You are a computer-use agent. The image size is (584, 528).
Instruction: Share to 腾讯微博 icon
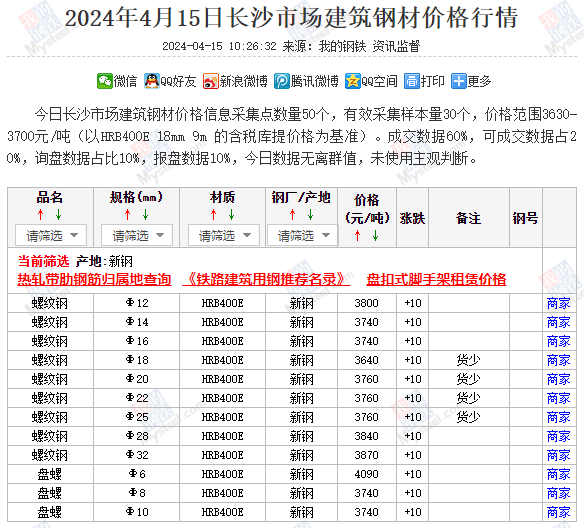[x=282, y=81]
